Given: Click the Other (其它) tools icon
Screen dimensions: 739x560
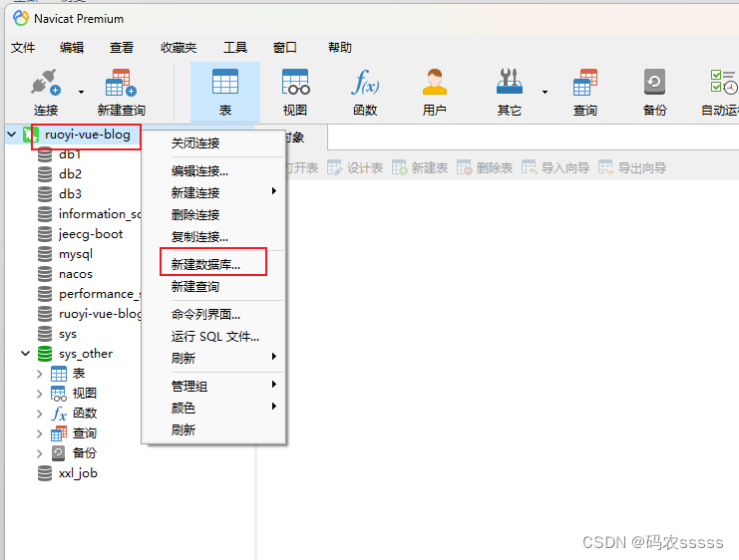Looking at the screenshot, I should [x=509, y=82].
